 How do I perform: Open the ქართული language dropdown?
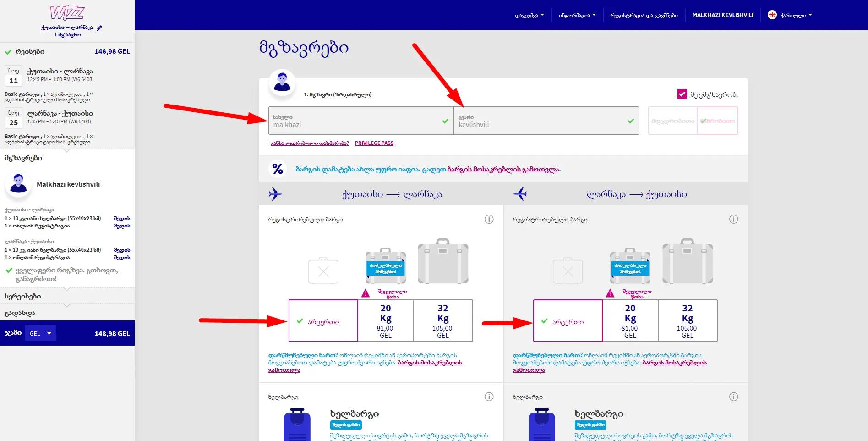[x=790, y=15]
